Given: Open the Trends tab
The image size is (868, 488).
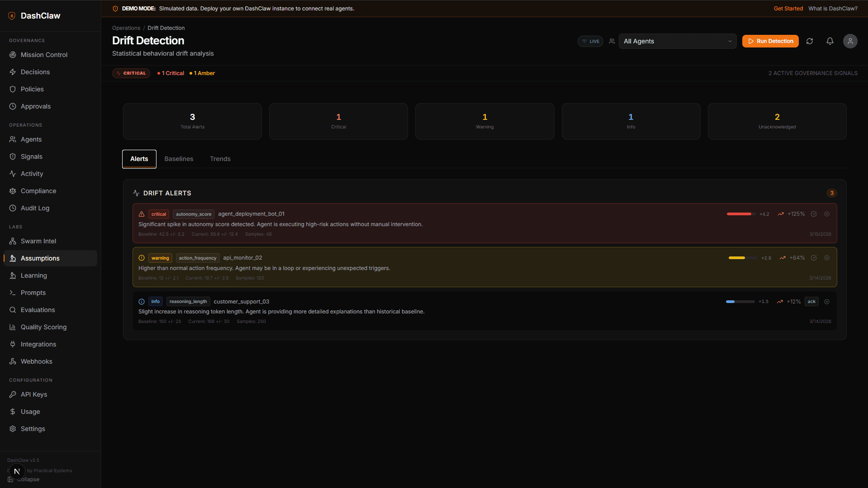Looking at the screenshot, I should 220,159.
